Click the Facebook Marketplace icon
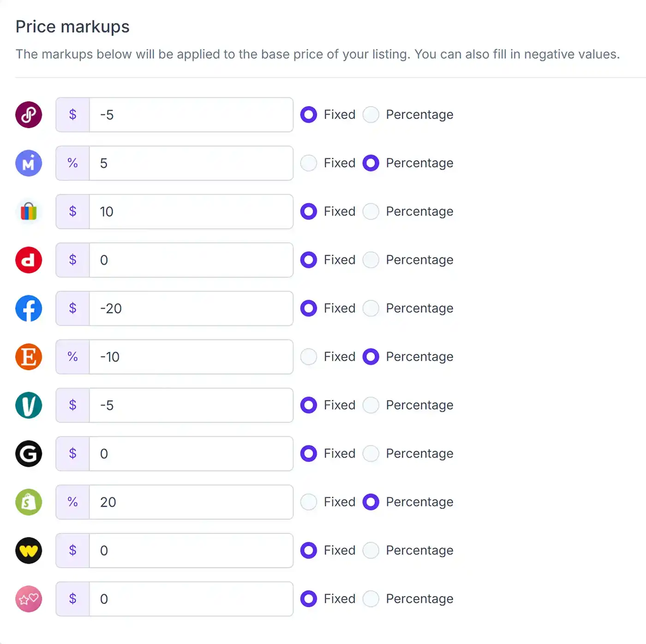646x644 pixels. [28, 308]
